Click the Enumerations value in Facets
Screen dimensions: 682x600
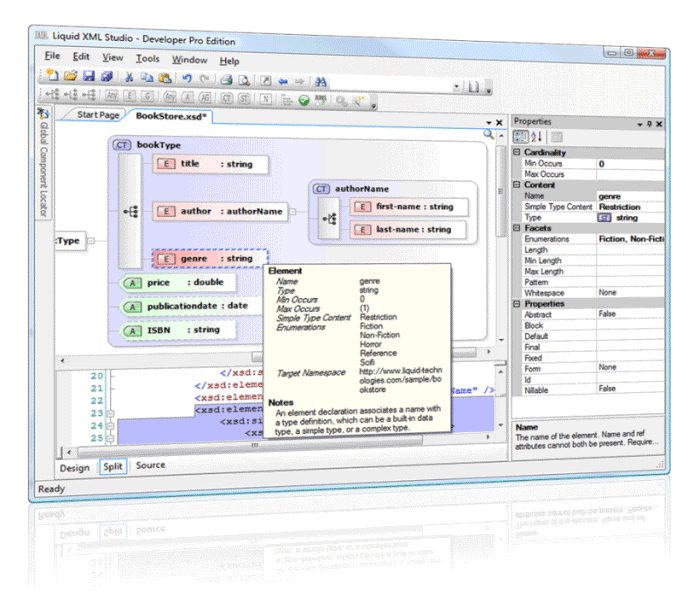pyautogui.click(x=631, y=239)
